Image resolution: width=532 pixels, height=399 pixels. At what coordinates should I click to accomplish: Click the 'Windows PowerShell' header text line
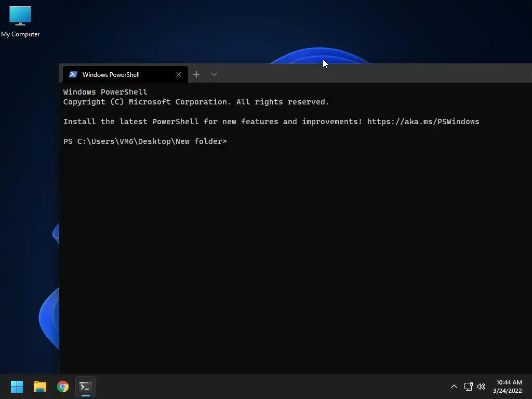[x=105, y=92]
